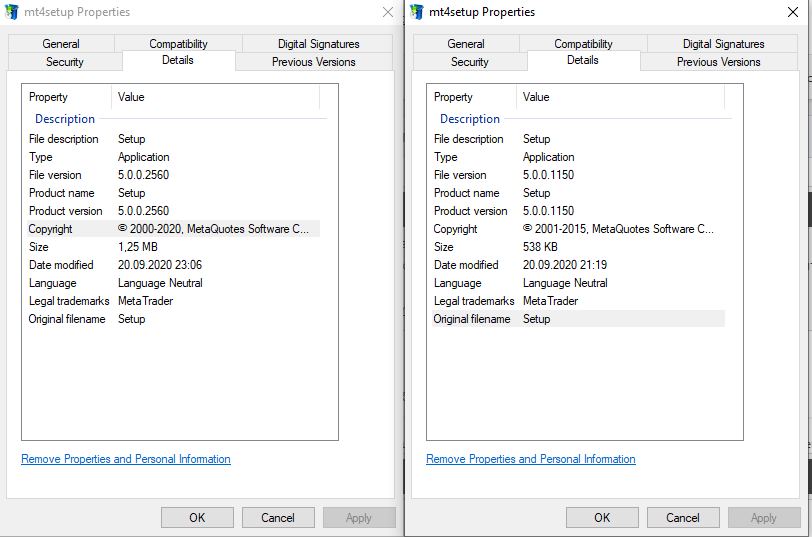Select Details tab in right window
This screenshot has width=812, height=537.
click(x=583, y=60)
